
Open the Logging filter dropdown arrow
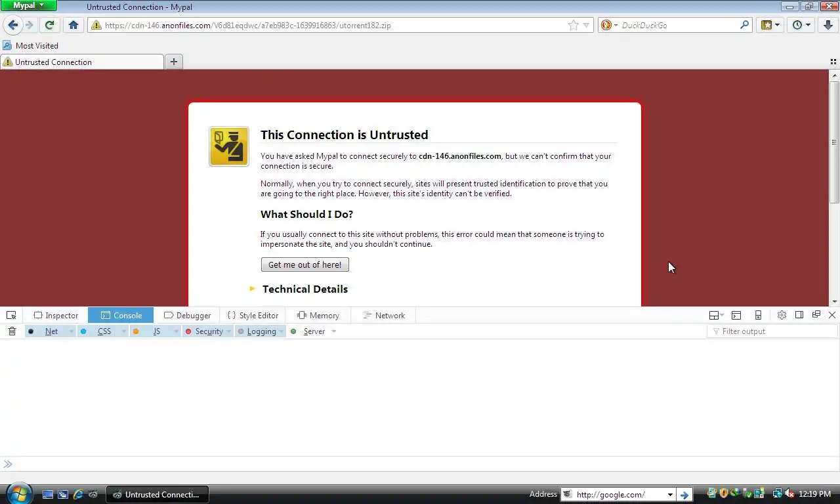coord(282,331)
